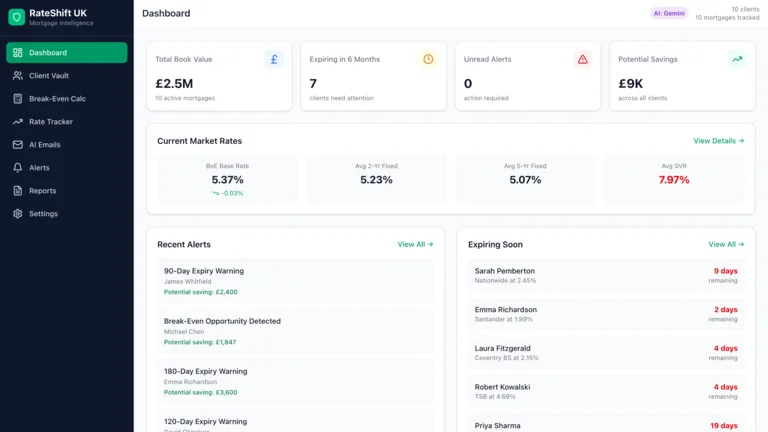This screenshot has height=432, width=768.
Task: Click View All in Expiring Soon
Action: [x=726, y=244]
